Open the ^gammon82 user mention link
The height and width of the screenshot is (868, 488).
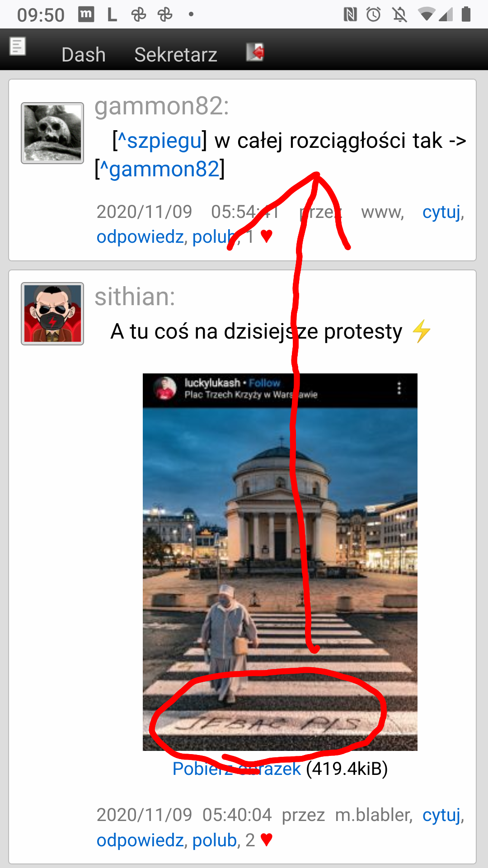160,169
